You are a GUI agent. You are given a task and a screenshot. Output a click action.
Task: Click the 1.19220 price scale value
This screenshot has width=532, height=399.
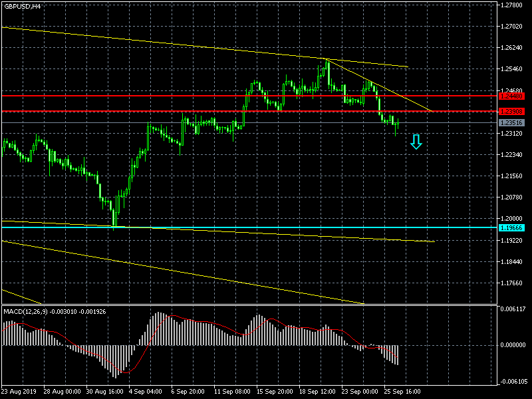[x=511, y=241]
